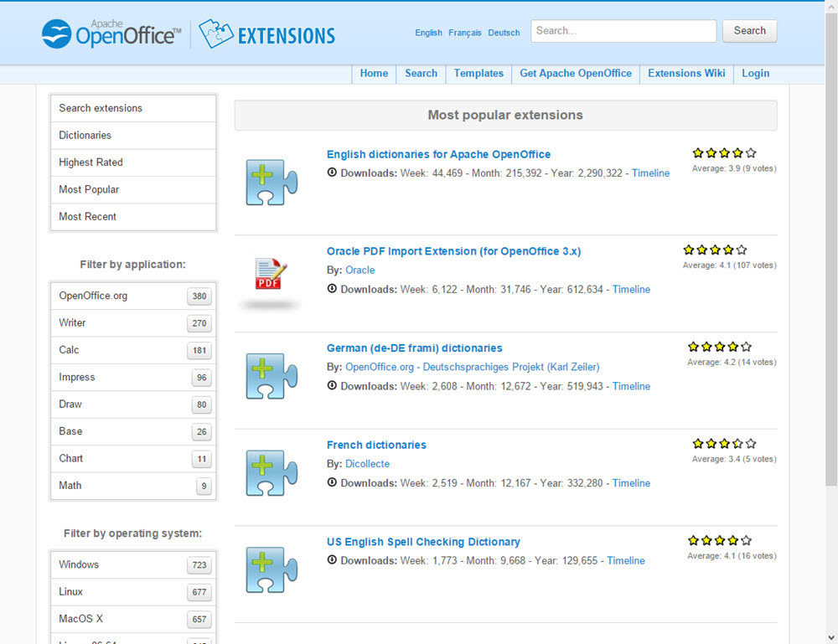This screenshot has height=644, width=838.
Task: Filter extensions by Draw
Action: click(x=133, y=404)
